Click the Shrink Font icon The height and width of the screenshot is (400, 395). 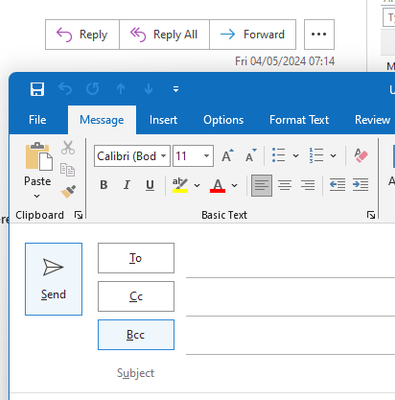(x=251, y=156)
